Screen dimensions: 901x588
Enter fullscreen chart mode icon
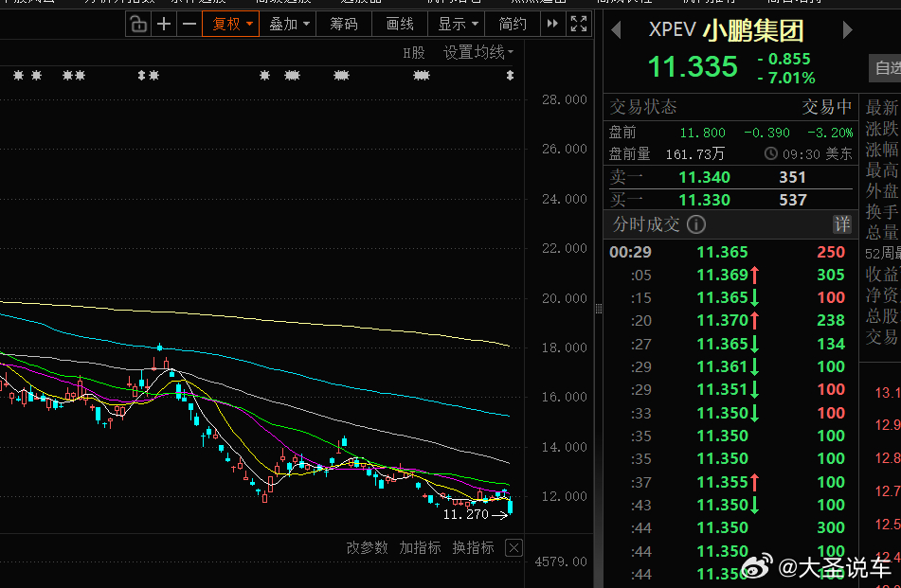[579, 24]
